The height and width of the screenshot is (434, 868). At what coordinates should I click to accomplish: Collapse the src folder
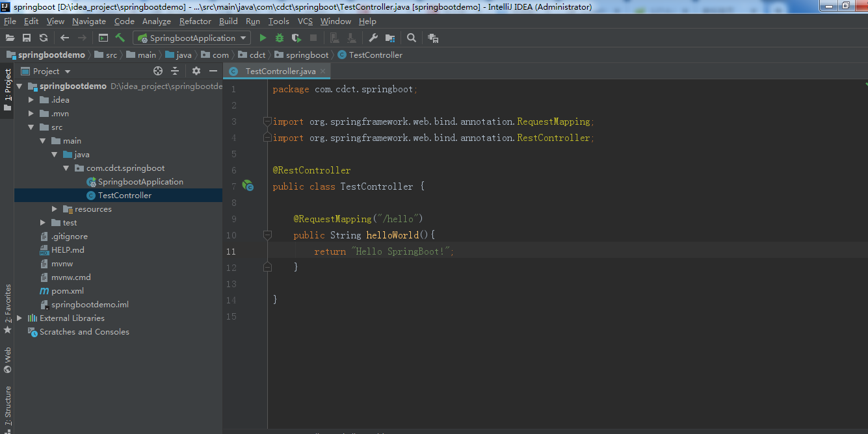point(31,127)
